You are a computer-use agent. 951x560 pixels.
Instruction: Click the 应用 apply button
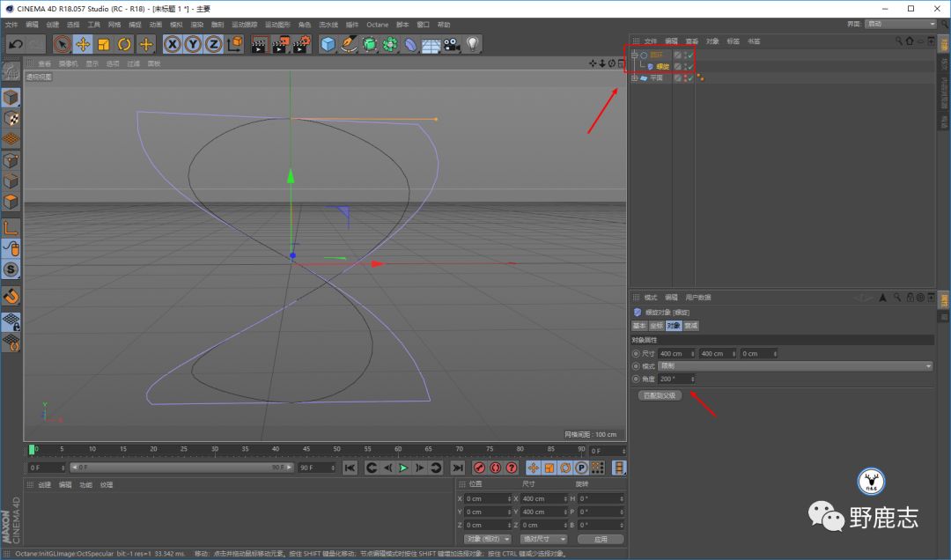(x=600, y=539)
